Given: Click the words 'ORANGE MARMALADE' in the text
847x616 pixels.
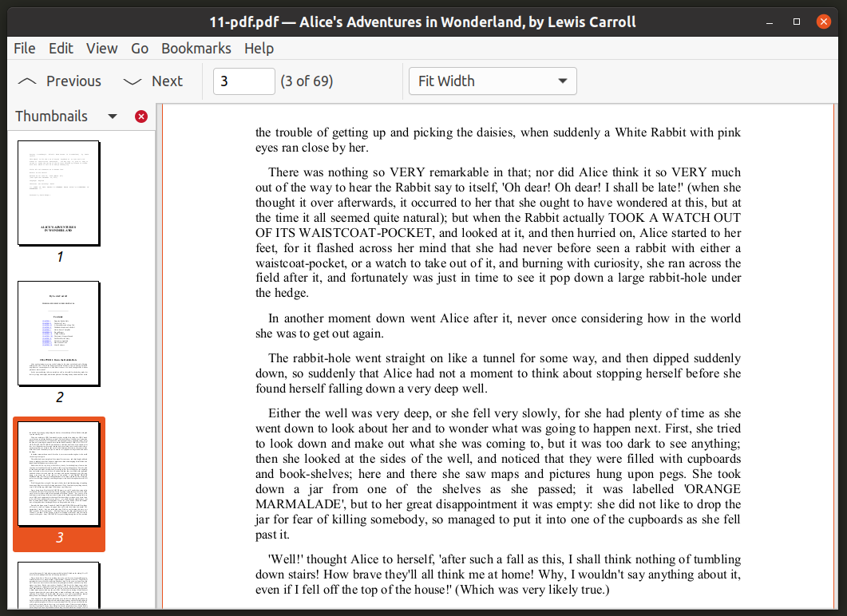Looking at the screenshot, I should pyautogui.click(x=498, y=496).
